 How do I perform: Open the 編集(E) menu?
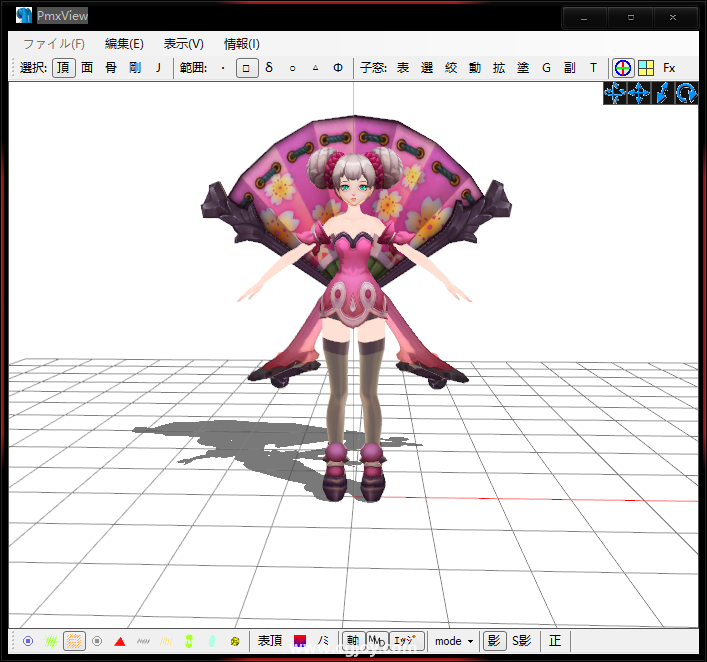(x=124, y=44)
